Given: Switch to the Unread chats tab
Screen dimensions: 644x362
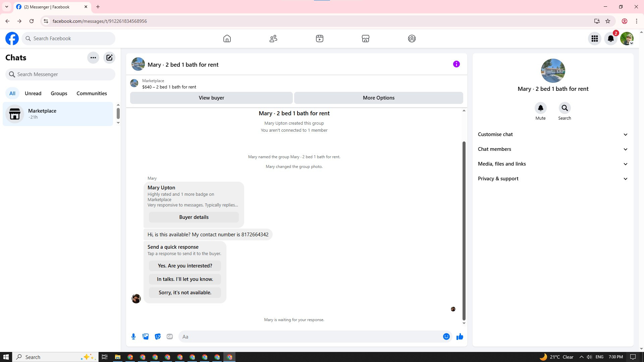Looking at the screenshot, I should point(33,94).
